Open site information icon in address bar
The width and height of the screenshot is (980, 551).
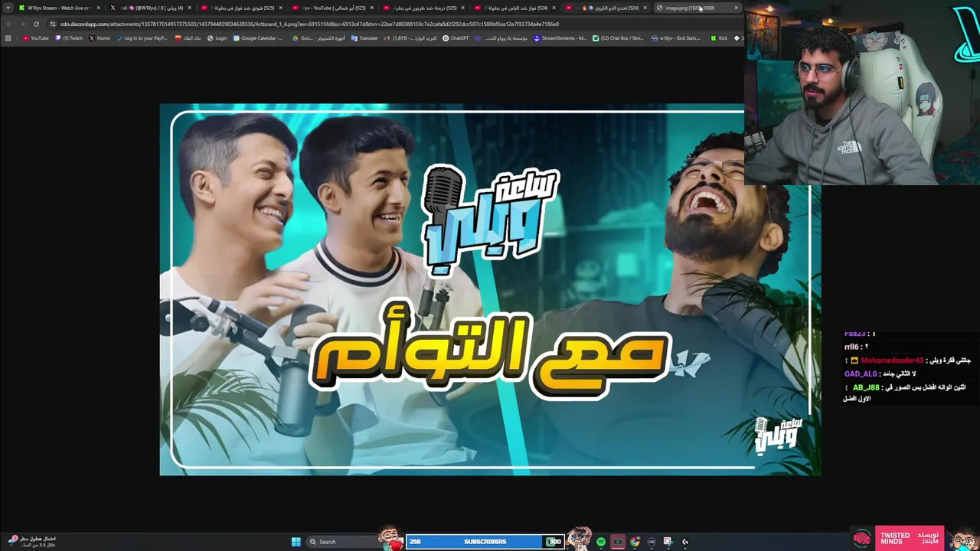click(53, 24)
